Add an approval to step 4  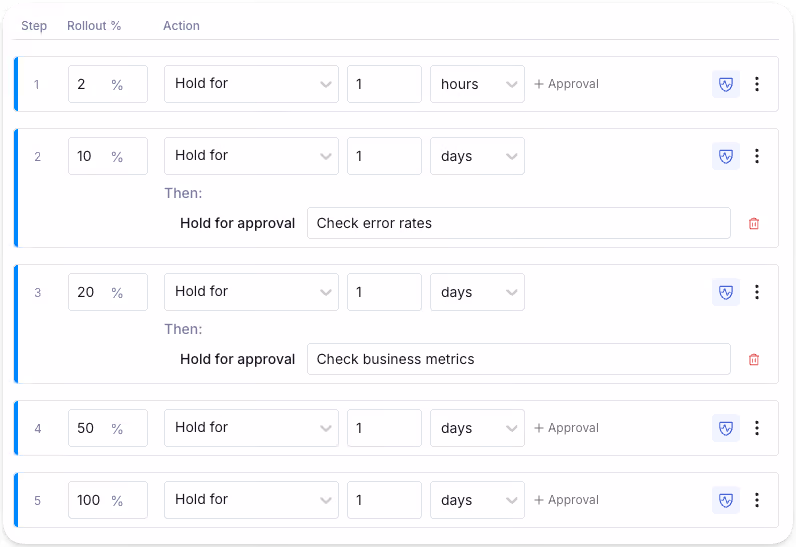click(567, 428)
